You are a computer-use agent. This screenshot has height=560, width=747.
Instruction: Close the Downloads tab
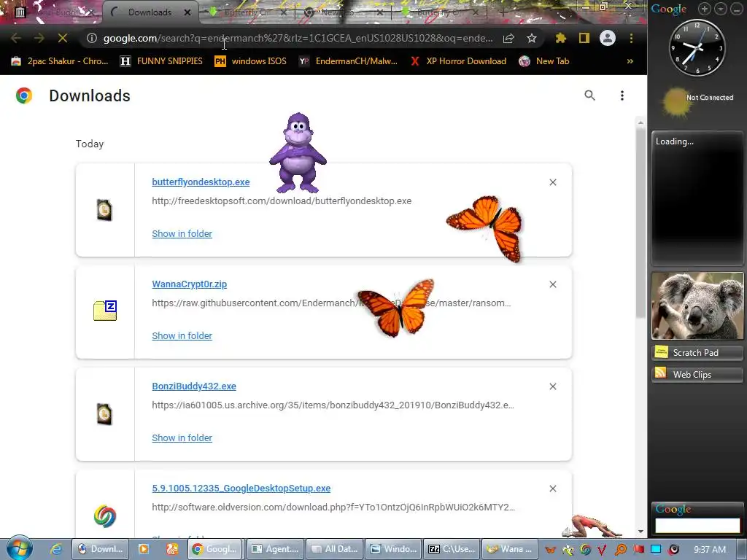[x=187, y=12]
